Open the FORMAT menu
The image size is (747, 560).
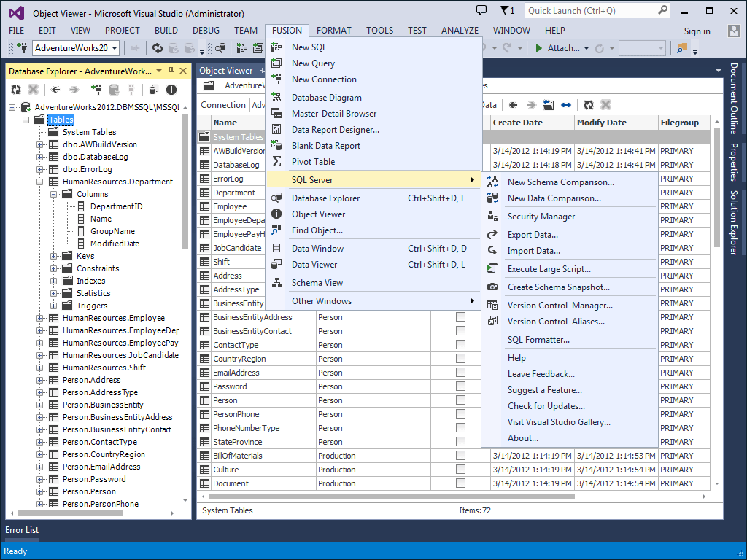[333, 31]
